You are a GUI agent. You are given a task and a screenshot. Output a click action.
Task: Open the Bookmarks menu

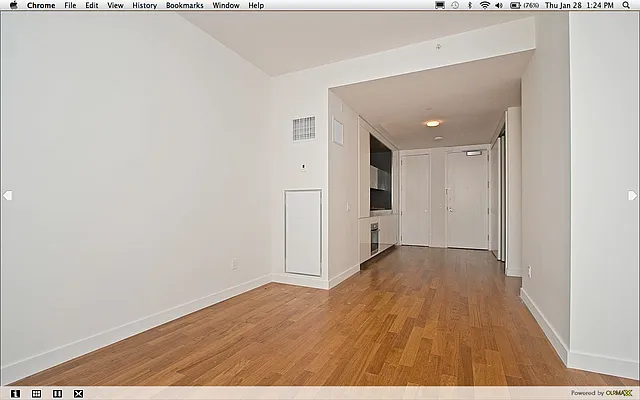point(184,5)
